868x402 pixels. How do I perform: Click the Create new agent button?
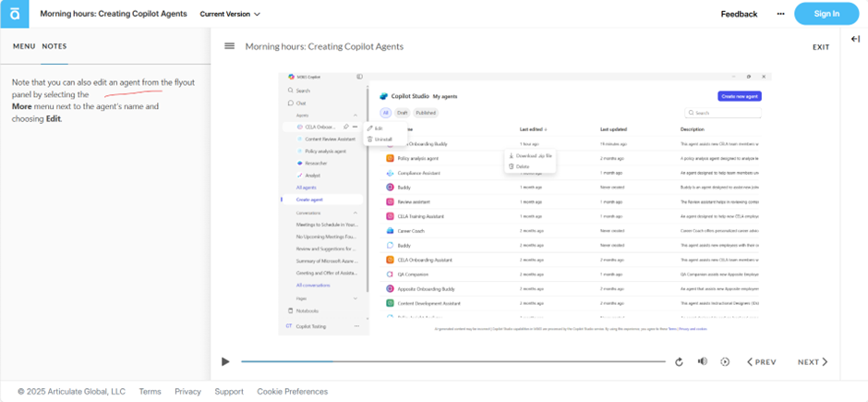pos(740,96)
